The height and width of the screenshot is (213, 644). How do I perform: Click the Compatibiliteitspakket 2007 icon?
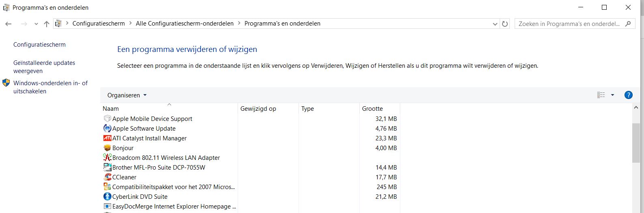107,187
